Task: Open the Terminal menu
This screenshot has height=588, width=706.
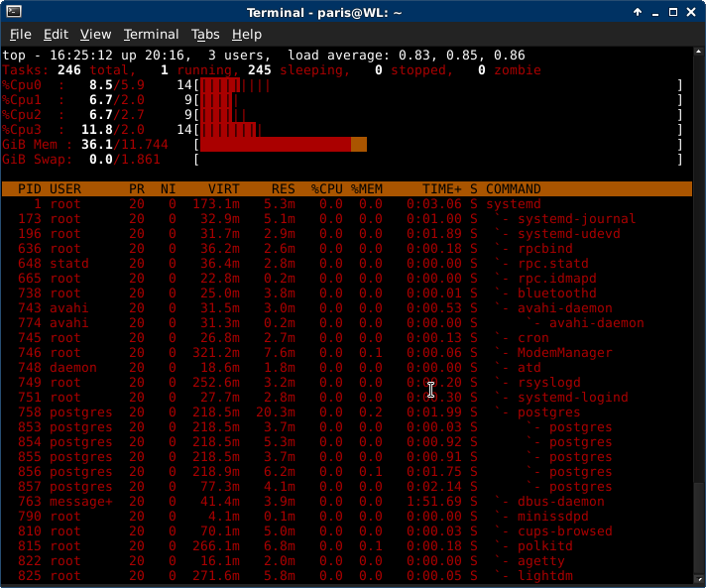Action: click(152, 35)
